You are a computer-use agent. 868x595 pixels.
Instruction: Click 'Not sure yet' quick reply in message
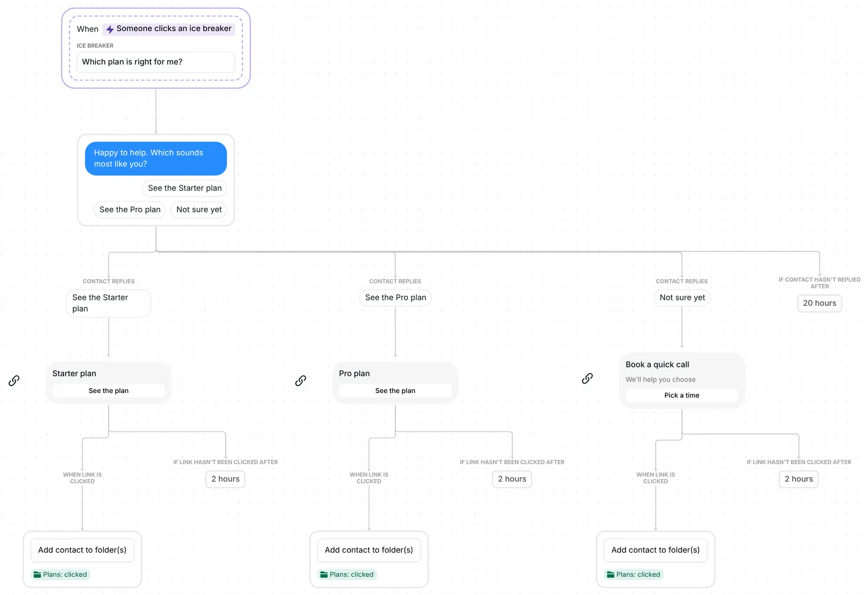199,210
